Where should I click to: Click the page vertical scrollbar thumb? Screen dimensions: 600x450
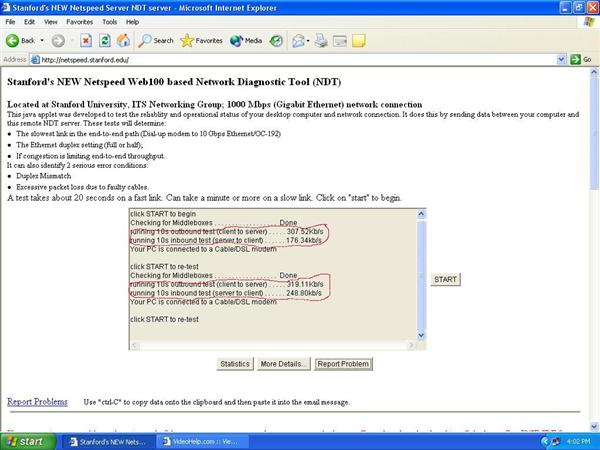pyautogui.click(x=594, y=133)
